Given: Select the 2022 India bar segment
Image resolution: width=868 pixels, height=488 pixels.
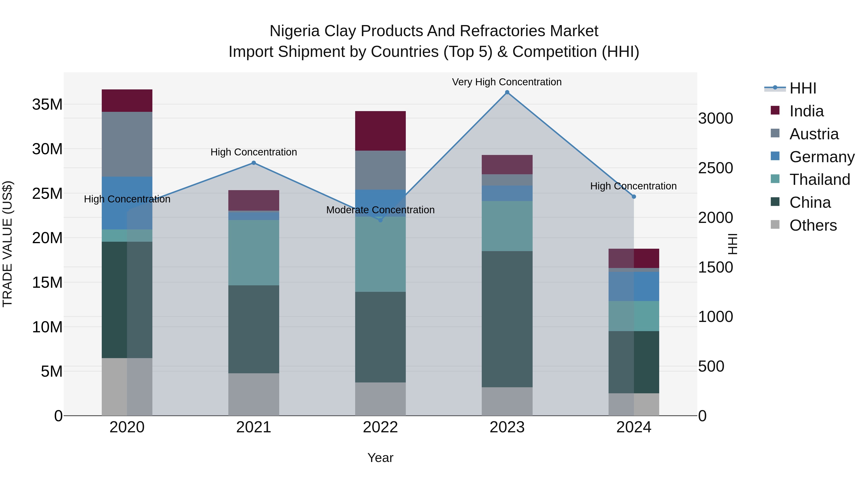Looking at the screenshot, I should (x=380, y=131).
